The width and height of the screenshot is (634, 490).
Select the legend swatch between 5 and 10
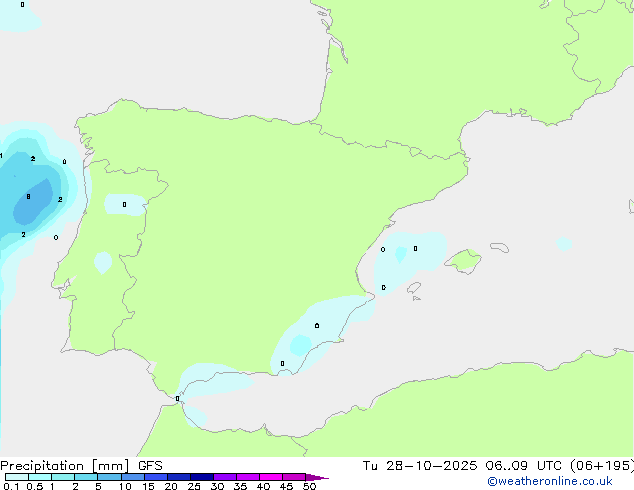[x=109, y=477]
